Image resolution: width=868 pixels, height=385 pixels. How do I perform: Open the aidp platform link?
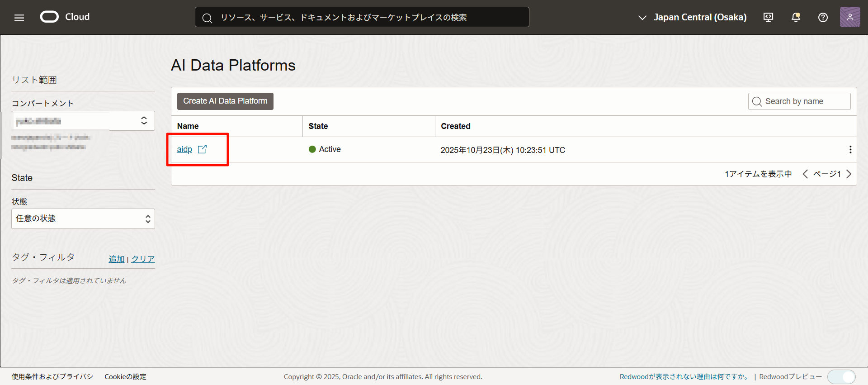click(x=184, y=149)
